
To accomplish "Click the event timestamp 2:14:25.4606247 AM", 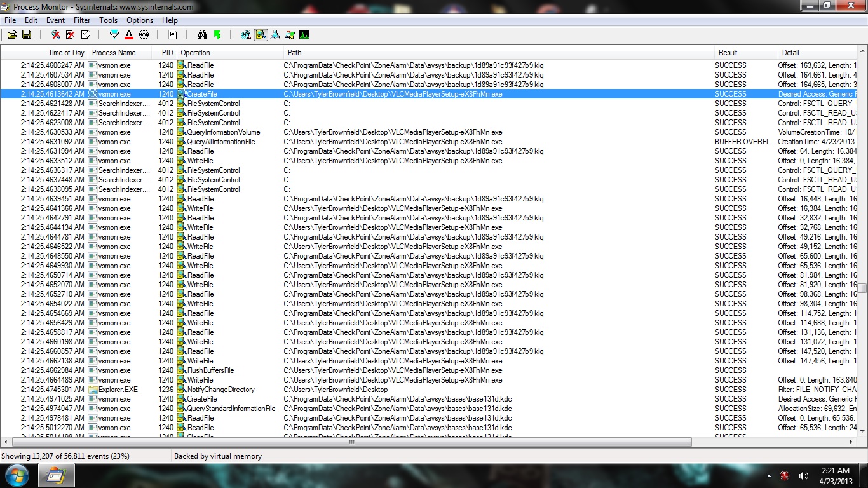I will click(52, 65).
